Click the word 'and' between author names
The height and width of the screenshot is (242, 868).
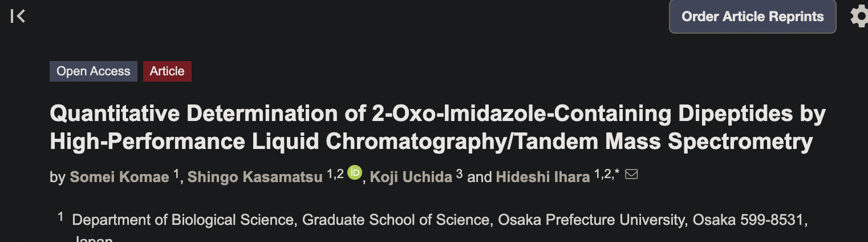tap(479, 177)
